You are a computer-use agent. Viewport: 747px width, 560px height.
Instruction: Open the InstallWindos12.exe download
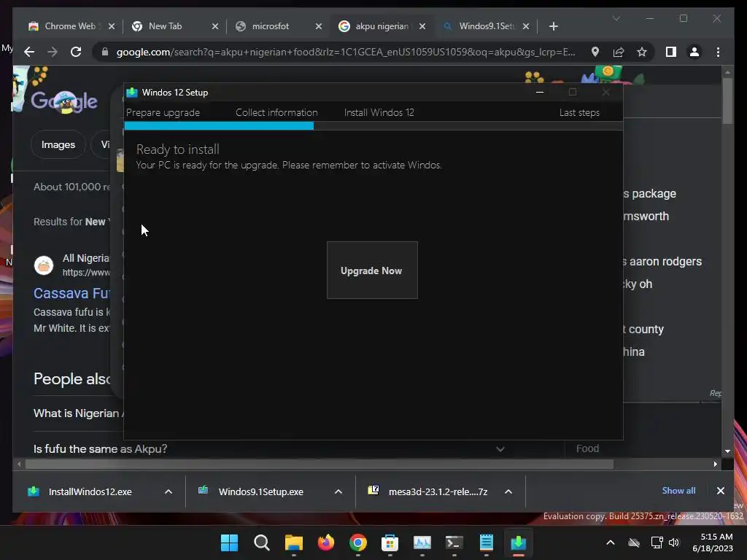coord(90,491)
